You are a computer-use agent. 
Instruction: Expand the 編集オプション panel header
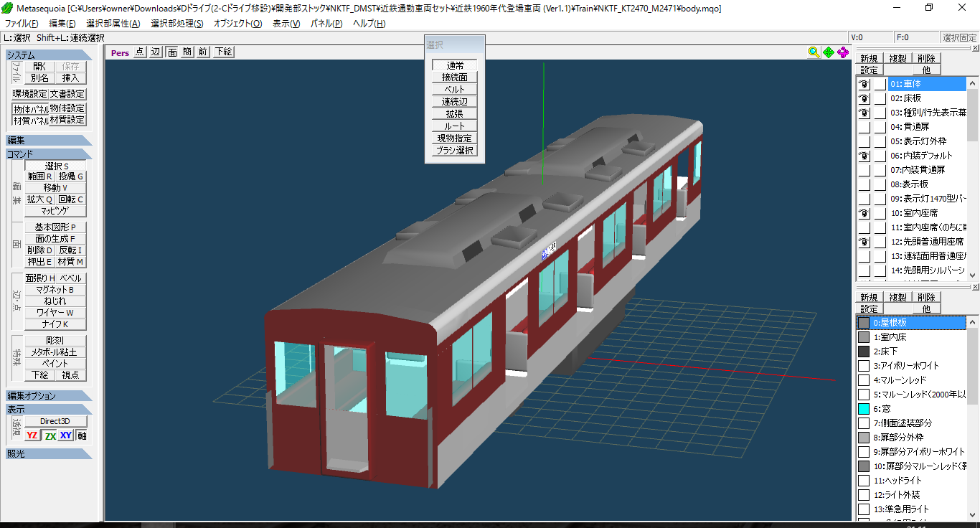coord(48,395)
